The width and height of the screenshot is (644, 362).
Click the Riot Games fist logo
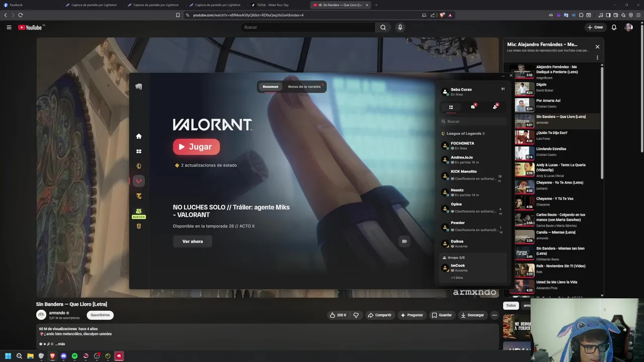[x=139, y=86]
